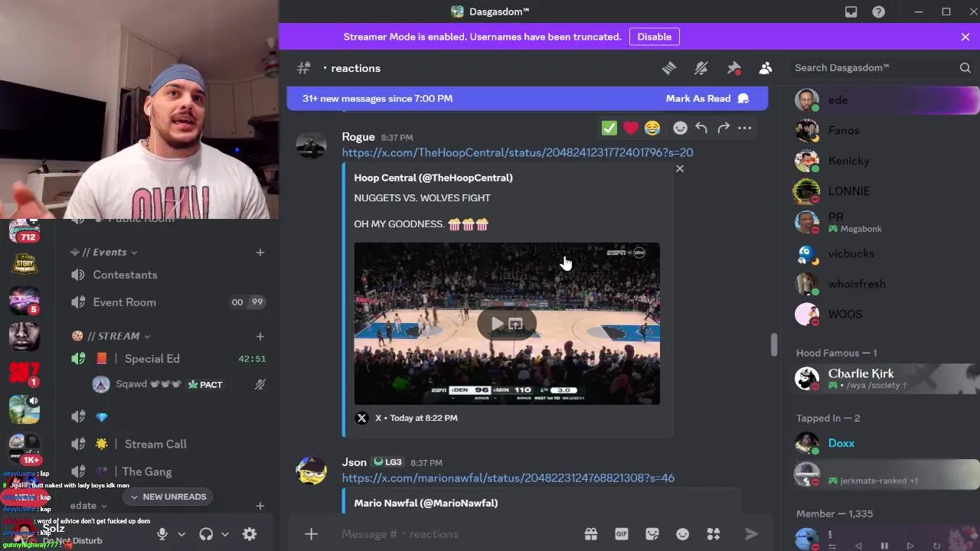Viewport: 980px width, 551px height.
Task: Open the STORY server icon
Action: click(x=24, y=264)
